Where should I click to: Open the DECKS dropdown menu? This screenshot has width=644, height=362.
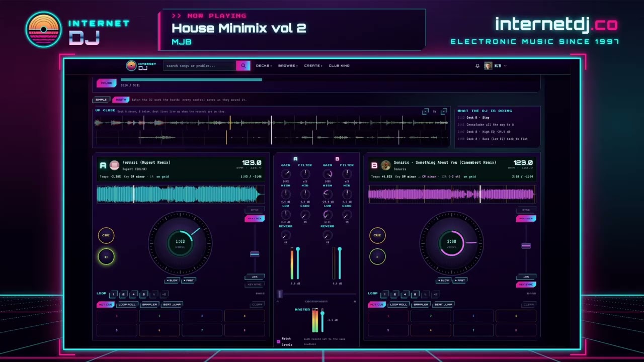pos(264,66)
